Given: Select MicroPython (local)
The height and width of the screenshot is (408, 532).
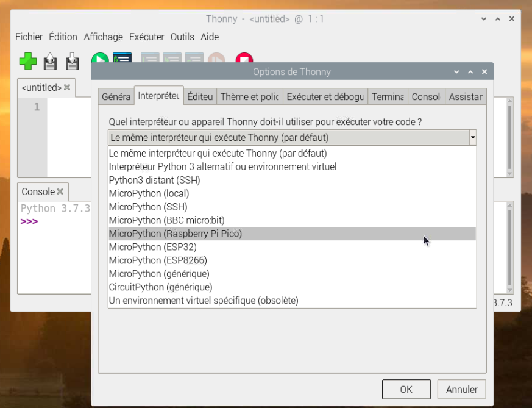Looking at the screenshot, I should tap(292, 193).
